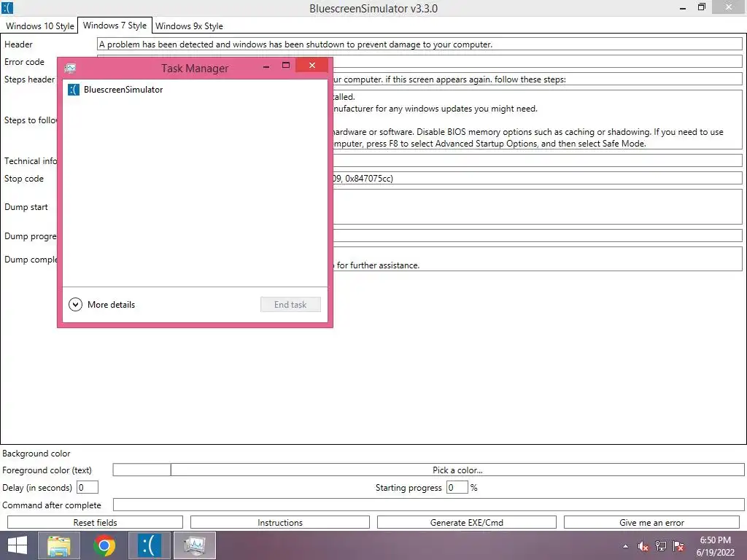
Task: Switch to Task Manager taskbar icon
Action: [x=194, y=545]
